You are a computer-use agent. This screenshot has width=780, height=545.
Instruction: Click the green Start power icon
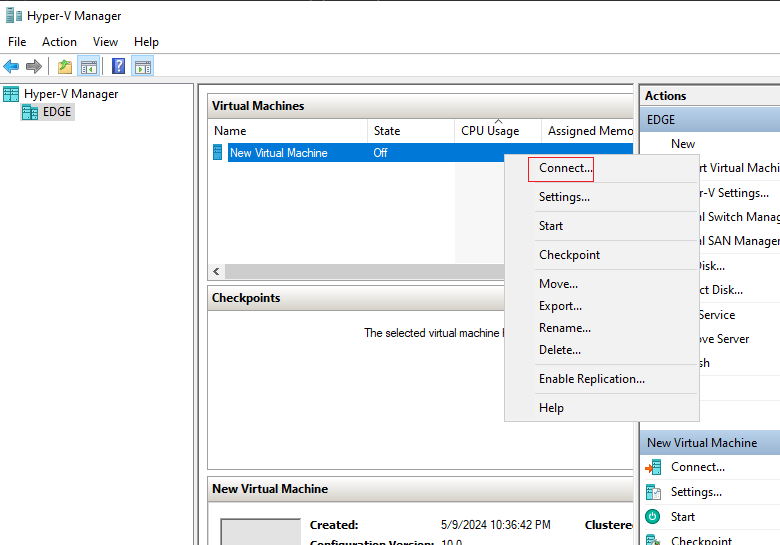(653, 517)
